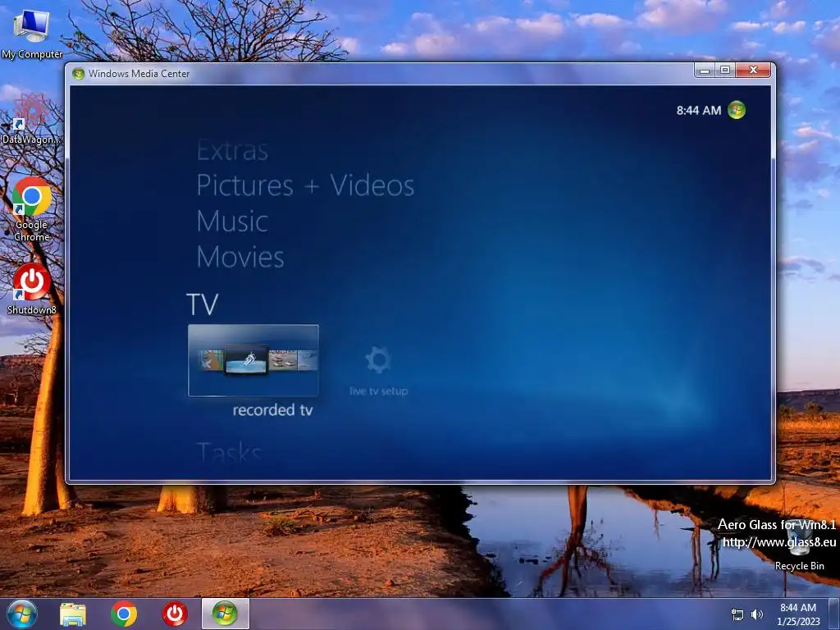
Task: Select Pictures + Videos menu item
Action: pyautogui.click(x=305, y=185)
